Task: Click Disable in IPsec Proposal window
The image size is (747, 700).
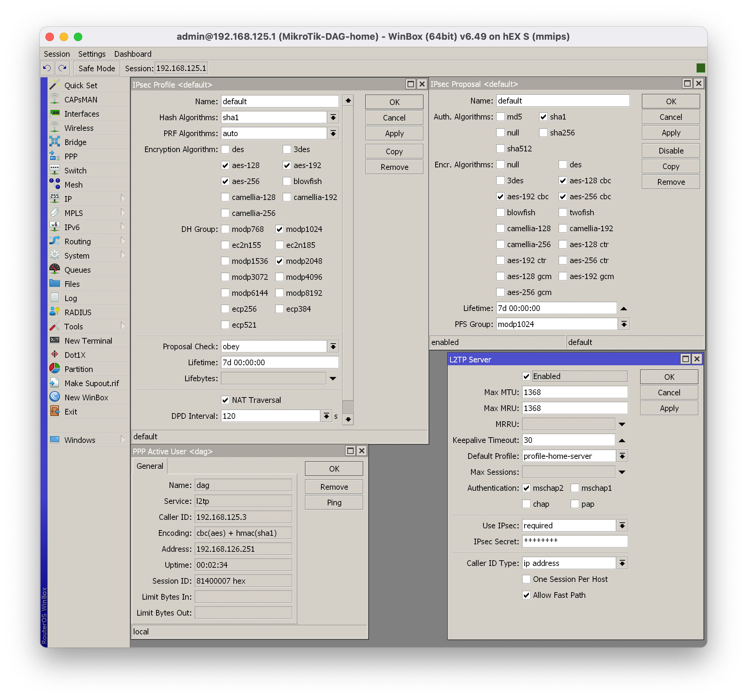Action: (x=671, y=151)
